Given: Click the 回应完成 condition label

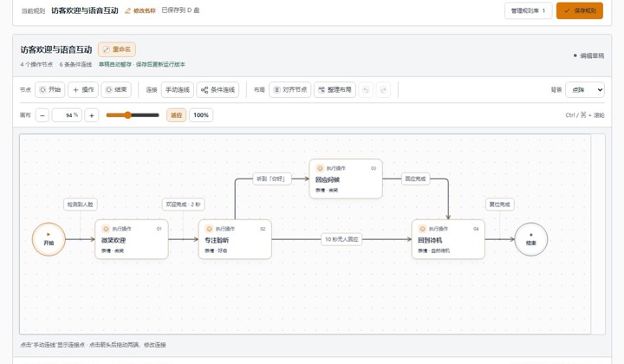Looking at the screenshot, I should [415, 179].
